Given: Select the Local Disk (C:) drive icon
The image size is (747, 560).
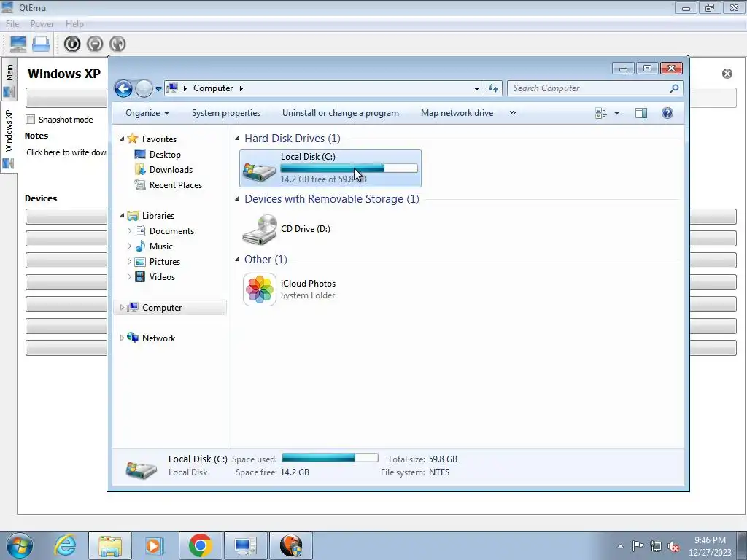Looking at the screenshot, I should pos(259,172).
